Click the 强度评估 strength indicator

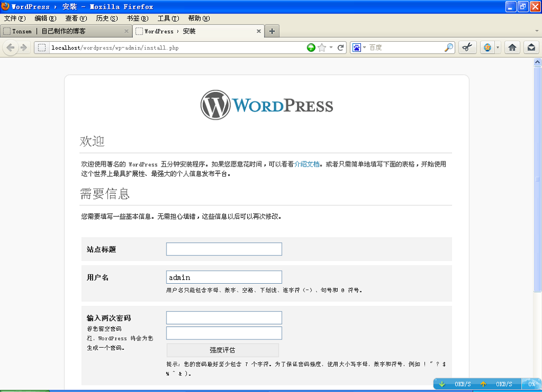pyautogui.click(x=222, y=350)
